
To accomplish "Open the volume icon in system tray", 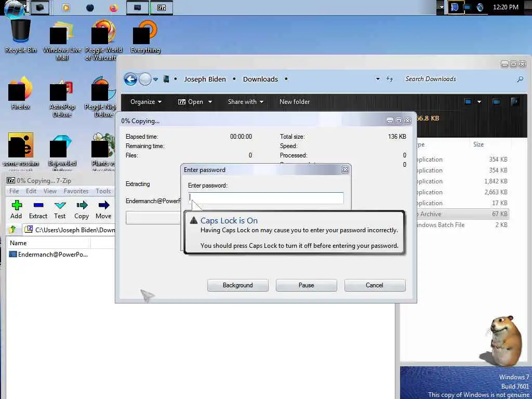I will pyautogui.click(x=480, y=7).
